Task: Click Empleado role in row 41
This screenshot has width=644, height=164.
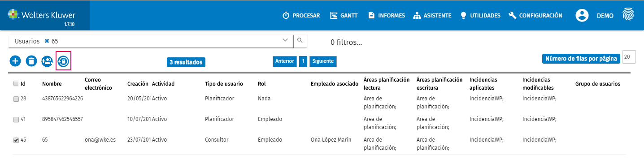Action: [x=270, y=119]
